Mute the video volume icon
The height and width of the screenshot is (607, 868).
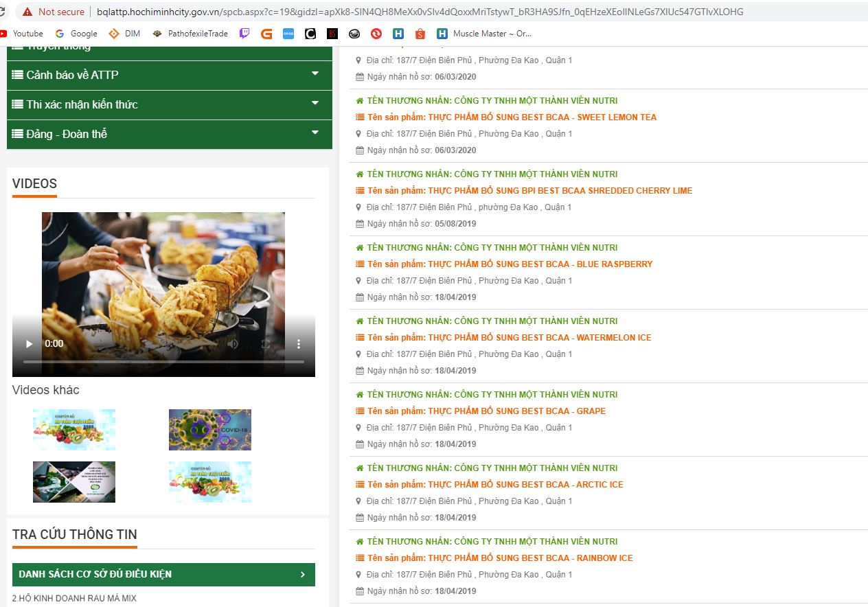(233, 343)
